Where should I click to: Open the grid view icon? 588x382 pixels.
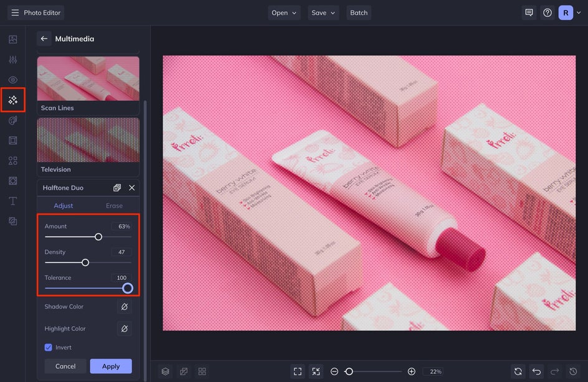click(x=202, y=371)
